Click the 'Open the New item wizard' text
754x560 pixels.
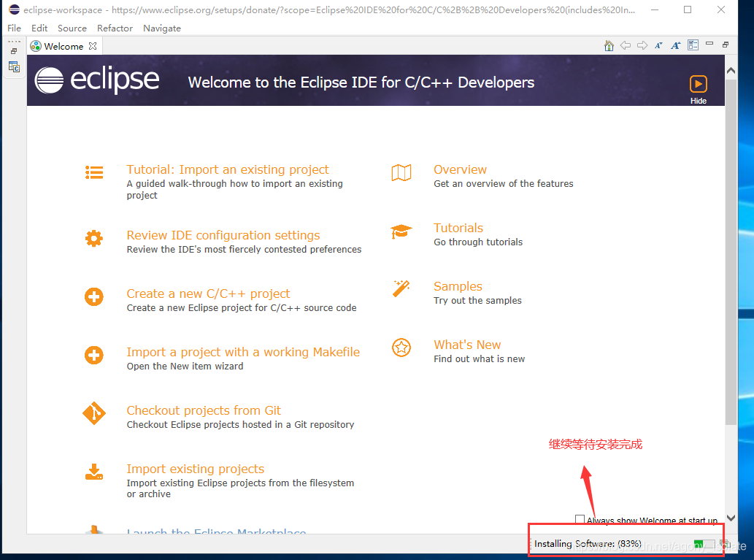coord(185,366)
